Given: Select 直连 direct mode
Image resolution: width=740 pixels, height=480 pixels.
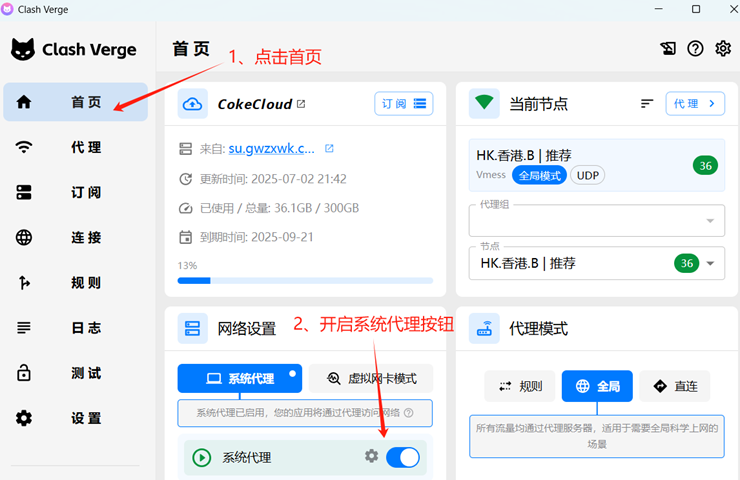Looking at the screenshot, I should tap(675, 387).
